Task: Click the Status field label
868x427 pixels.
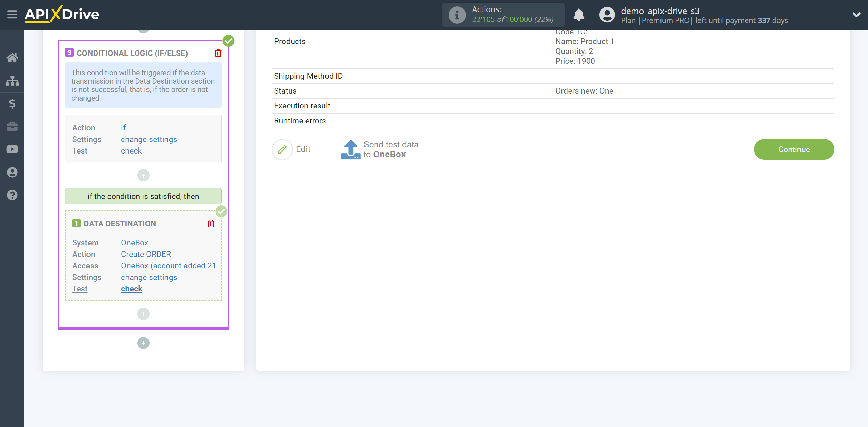Action: coord(285,91)
